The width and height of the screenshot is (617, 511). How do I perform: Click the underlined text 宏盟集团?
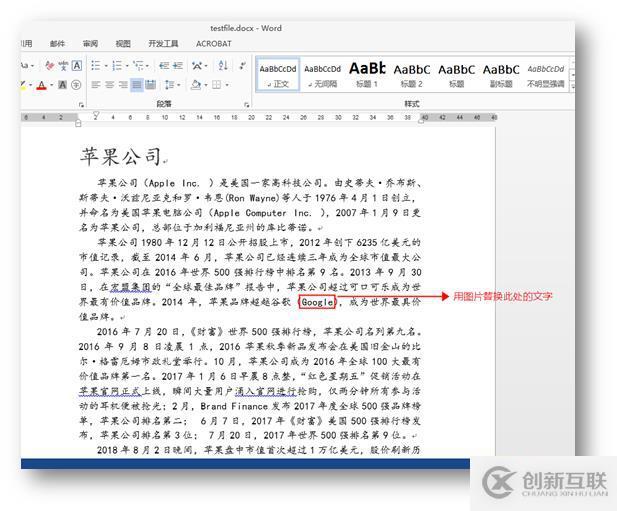tap(131, 287)
